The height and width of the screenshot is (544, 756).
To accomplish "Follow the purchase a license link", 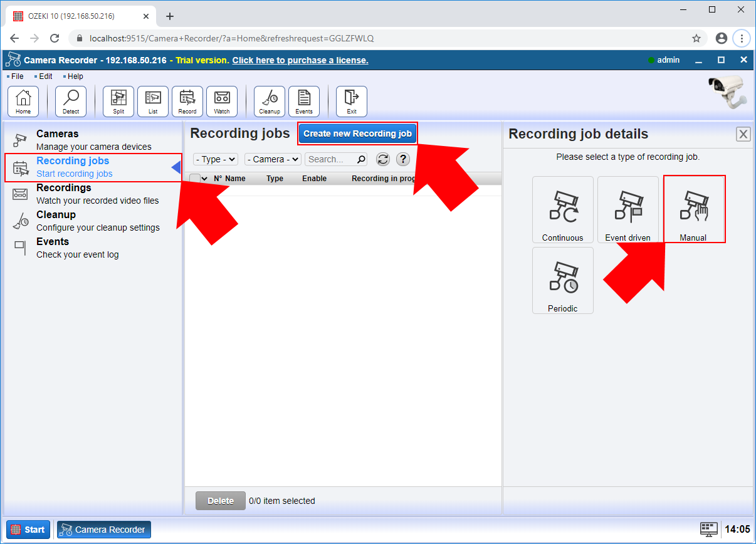I will (x=300, y=60).
